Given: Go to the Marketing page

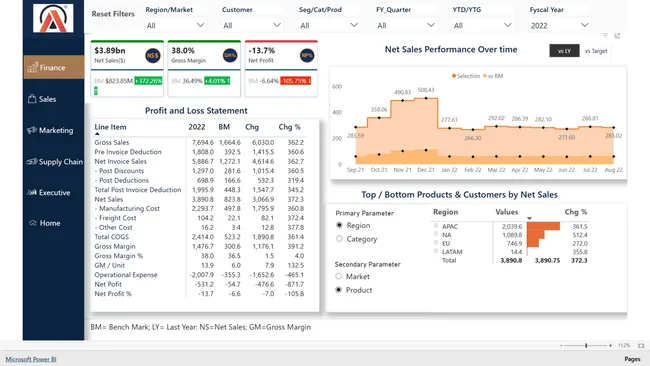Looking at the screenshot, I should (53, 130).
